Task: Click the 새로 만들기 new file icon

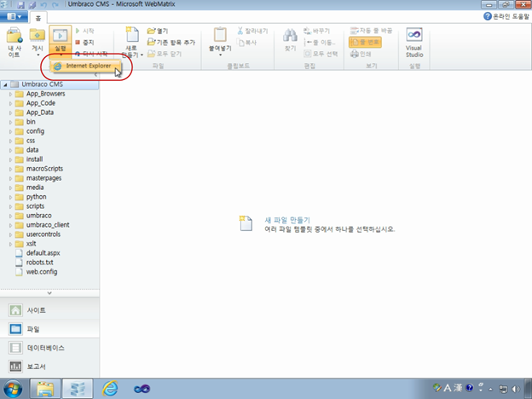Action: point(132,35)
